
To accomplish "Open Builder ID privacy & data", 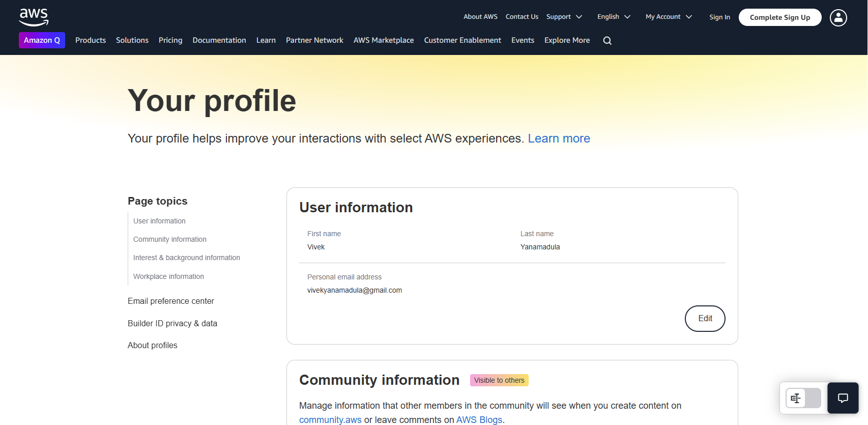I will coord(172,323).
